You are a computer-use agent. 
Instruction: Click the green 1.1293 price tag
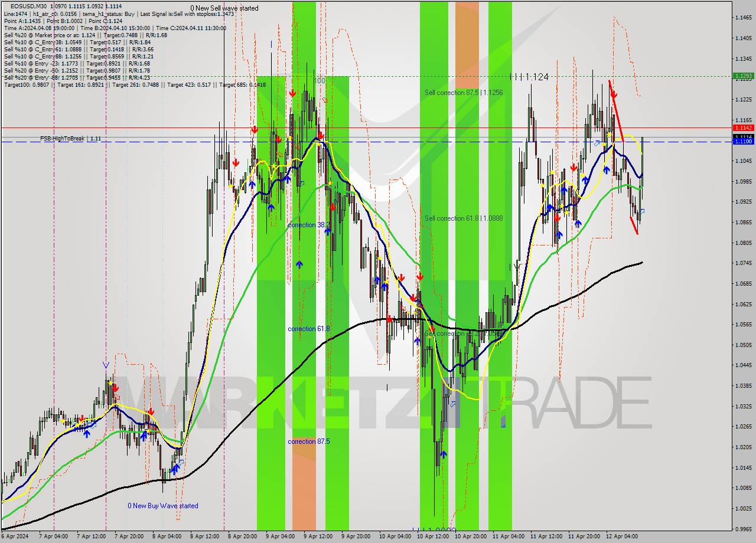coord(742,76)
